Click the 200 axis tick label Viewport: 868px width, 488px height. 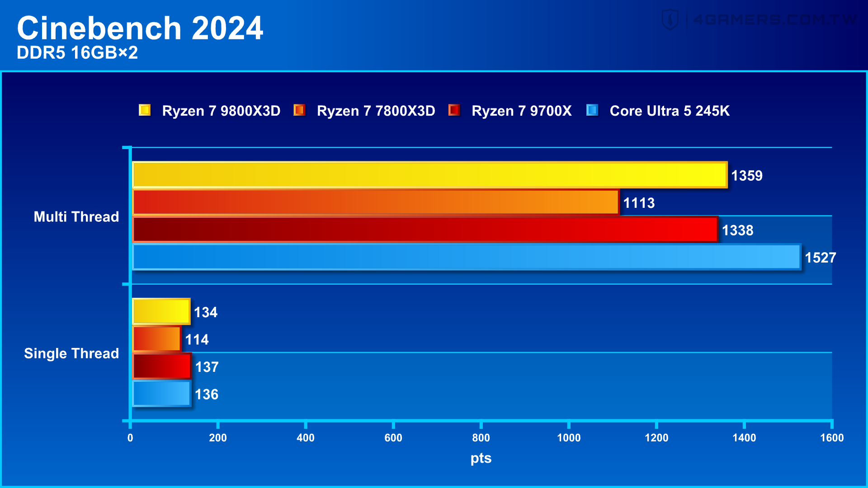point(218,438)
